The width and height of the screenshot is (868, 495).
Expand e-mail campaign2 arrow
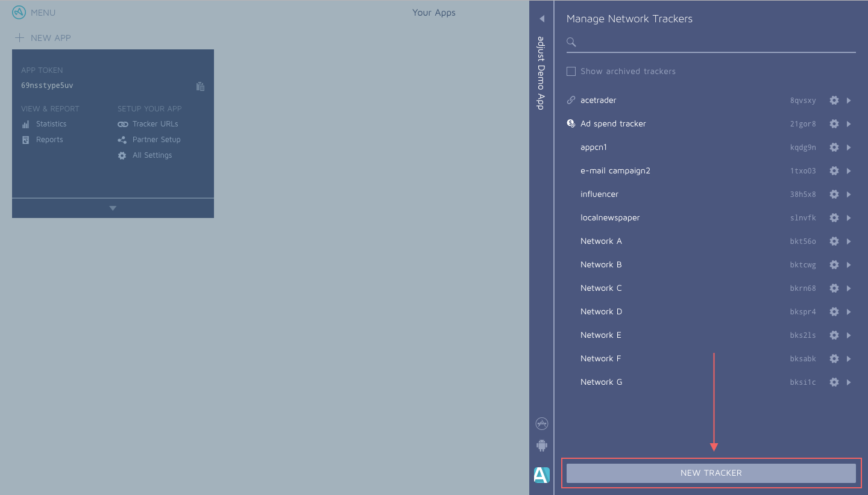[x=849, y=171]
